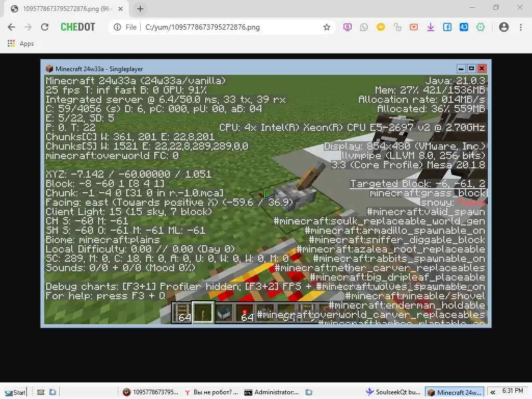Screen dimensions: 532x399
Task: Switch to SoulseekQt taskbar window
Action: click(x=393, y=392)
